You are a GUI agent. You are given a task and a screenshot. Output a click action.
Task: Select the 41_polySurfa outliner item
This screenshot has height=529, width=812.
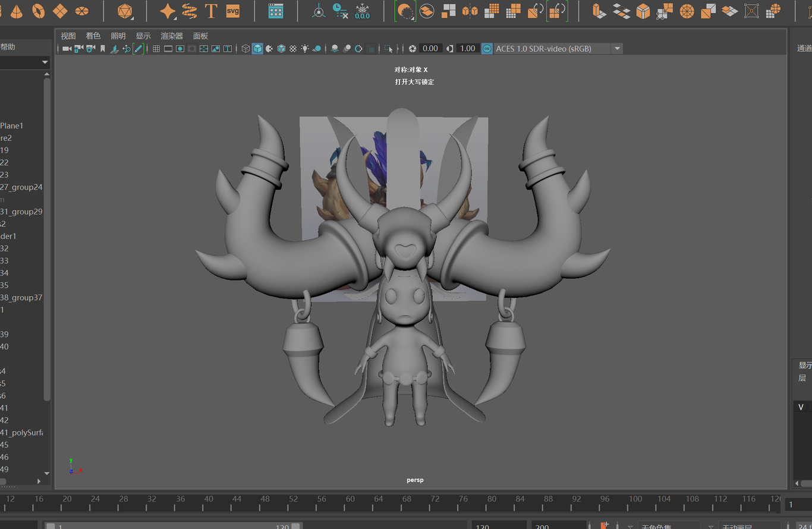(x=21, y=433)
